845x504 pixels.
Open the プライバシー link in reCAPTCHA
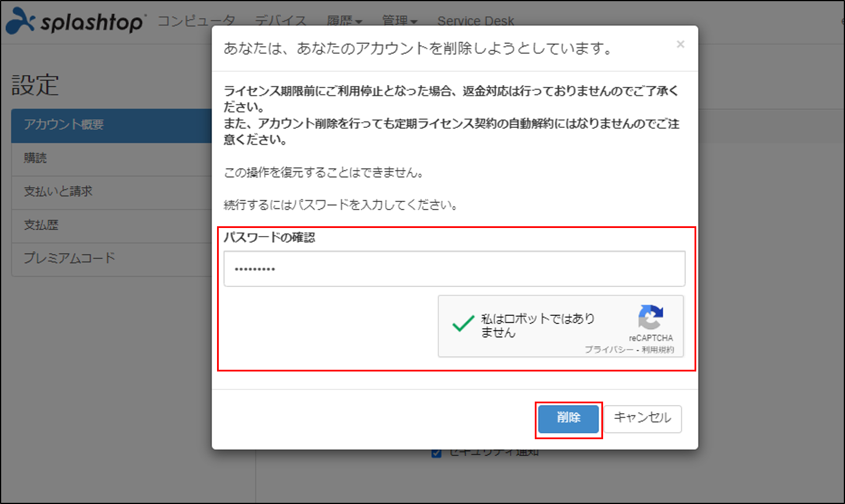point(609,350)
